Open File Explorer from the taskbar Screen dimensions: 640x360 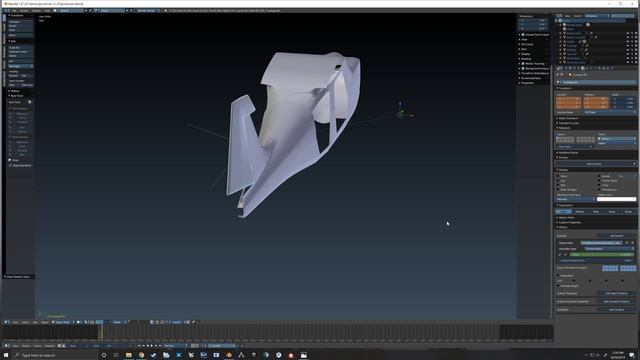tap(129, 355)
